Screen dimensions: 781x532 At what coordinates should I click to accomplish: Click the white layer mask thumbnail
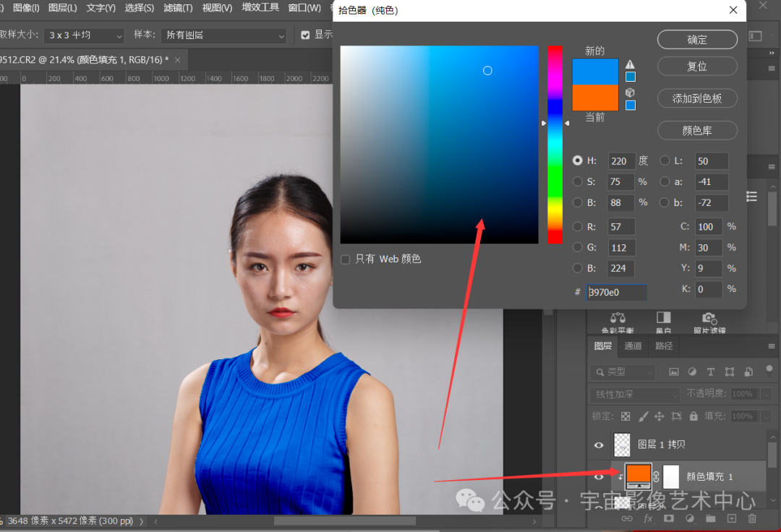671,476
